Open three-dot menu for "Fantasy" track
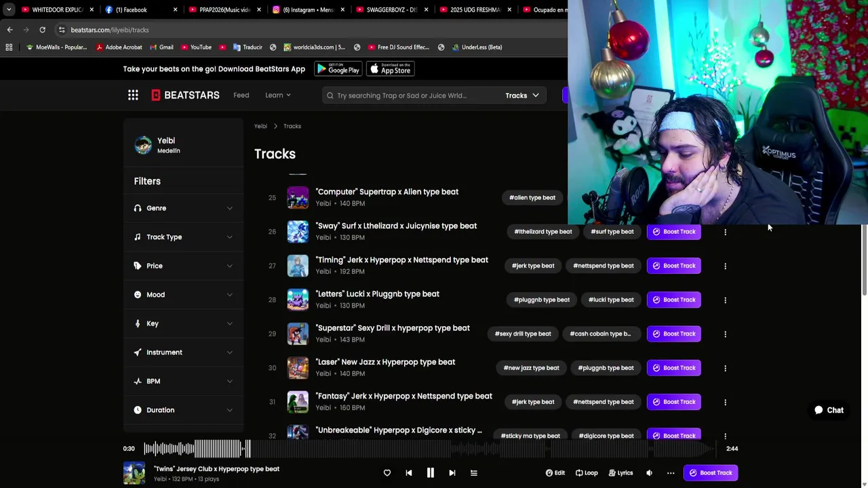 (x=725, y=402)
